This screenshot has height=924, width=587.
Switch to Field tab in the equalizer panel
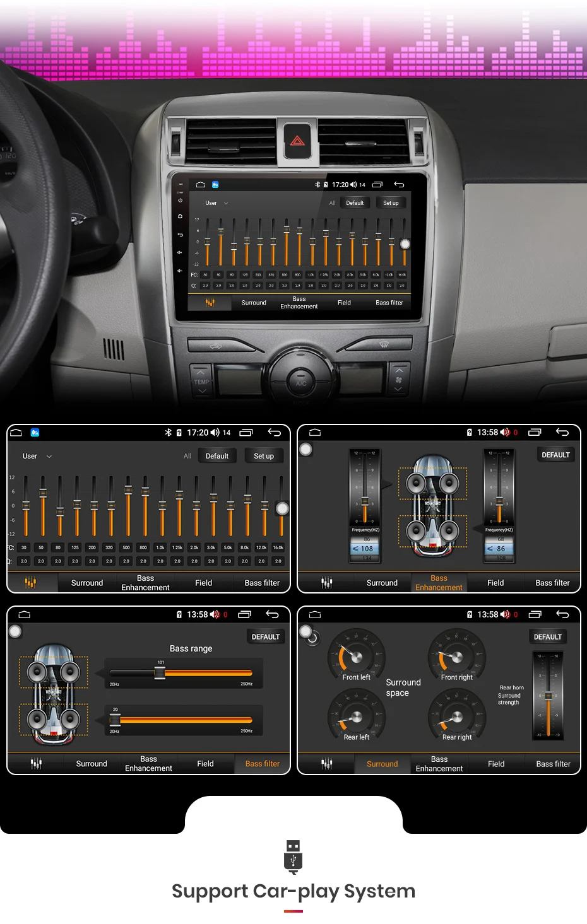click(x=204, y=583)
